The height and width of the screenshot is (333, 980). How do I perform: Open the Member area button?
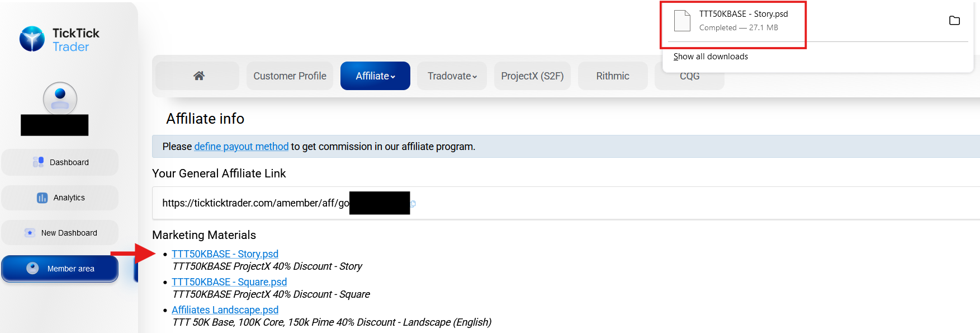(x=60, y=269)
